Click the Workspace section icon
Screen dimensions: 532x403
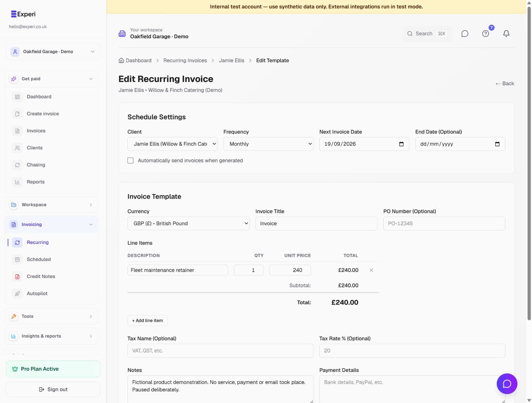click(14, 205)
